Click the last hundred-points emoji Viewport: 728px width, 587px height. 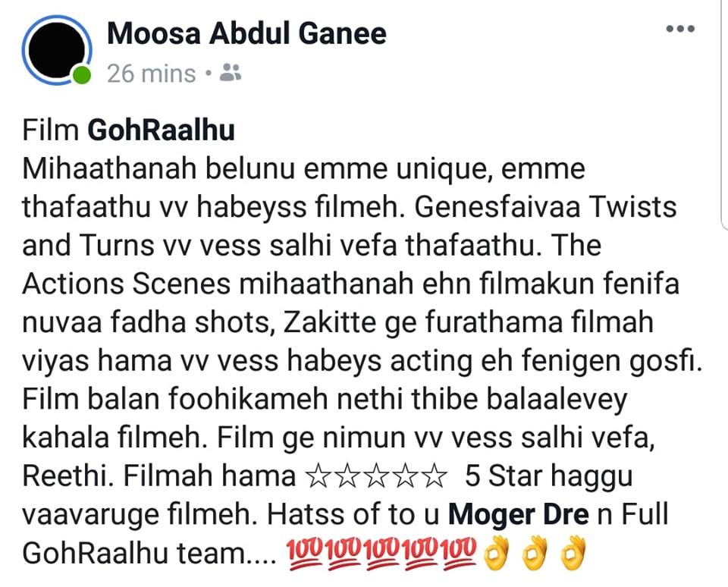tap(460, 553)
